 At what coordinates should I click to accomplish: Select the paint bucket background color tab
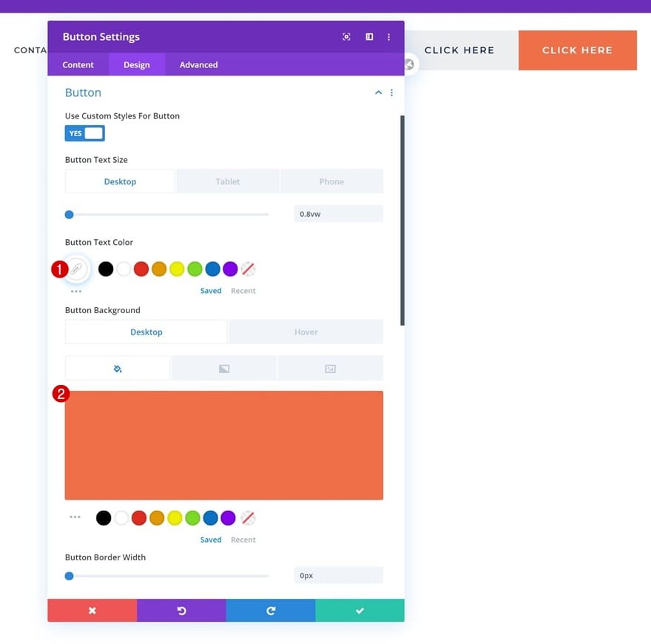point(118,369)
